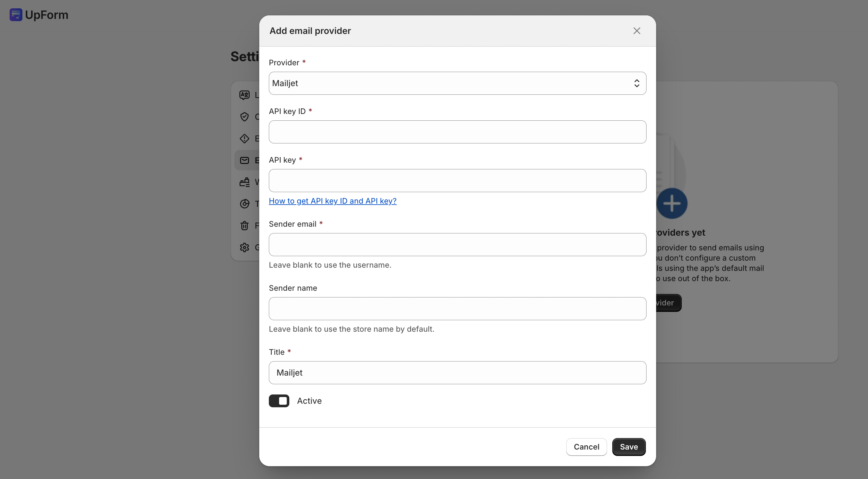
Task: Click the blue plus circle icon
Action: point(672,204)
